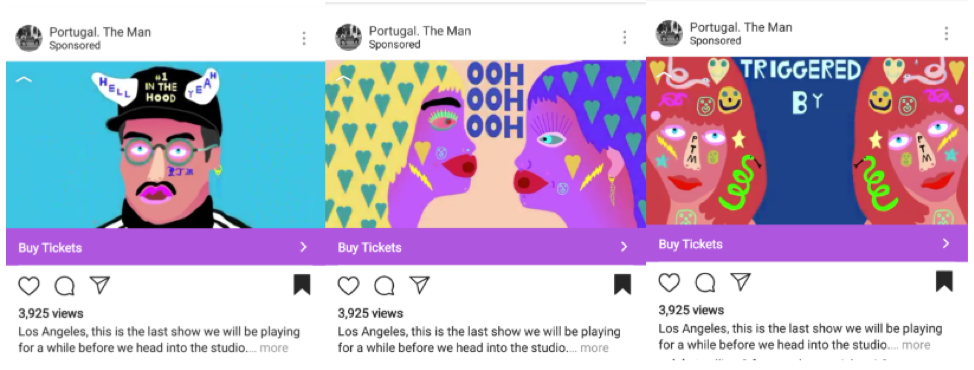Tap Buy Tickets under the 'Triggered By' artwork
Screen dimensions: 974x370
tap(807, 243)
